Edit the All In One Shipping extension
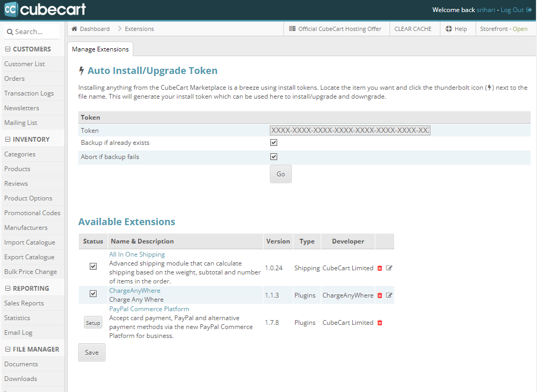The image size is (537, 392). pos(389,268)
